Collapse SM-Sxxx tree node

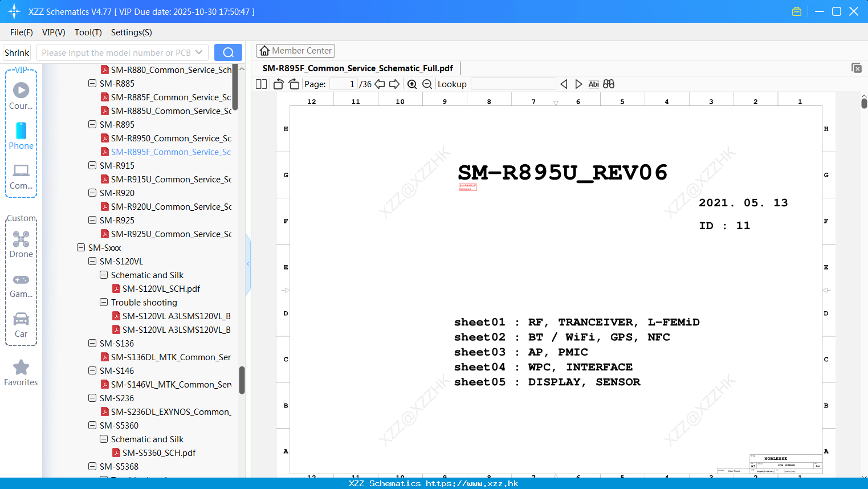pos(81,247)
